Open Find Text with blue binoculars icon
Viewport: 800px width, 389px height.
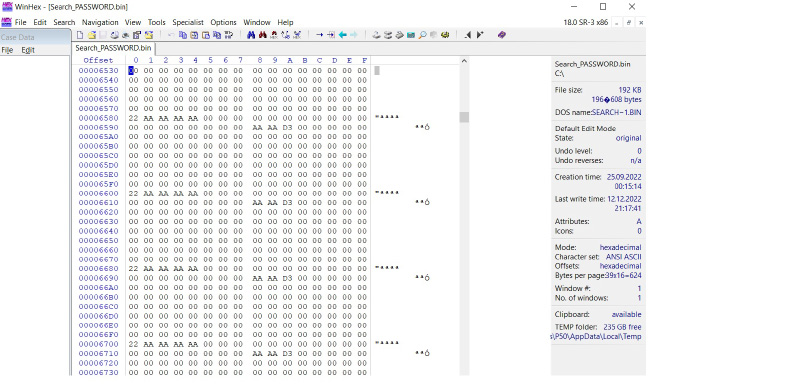(251, 35)
